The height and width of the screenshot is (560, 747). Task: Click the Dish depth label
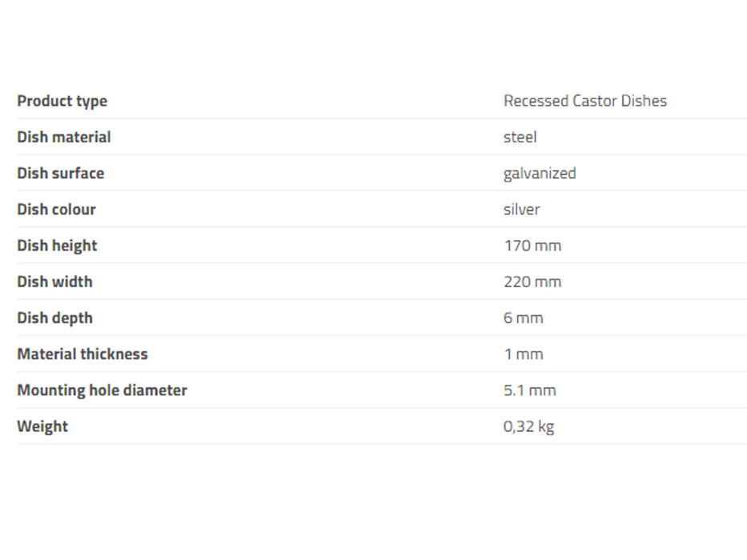tap(54, 318)
